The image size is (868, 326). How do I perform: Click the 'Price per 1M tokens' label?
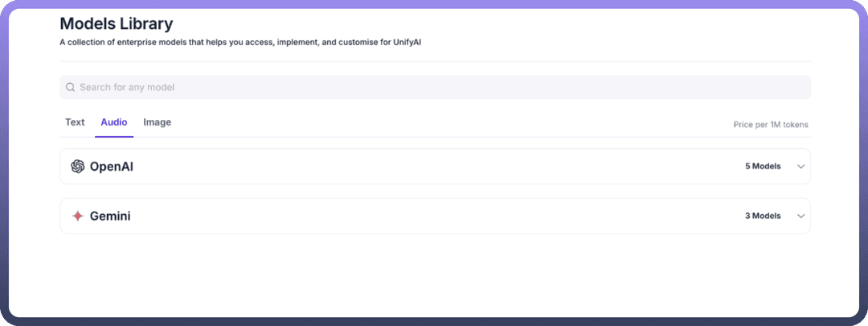coord(770,125)
